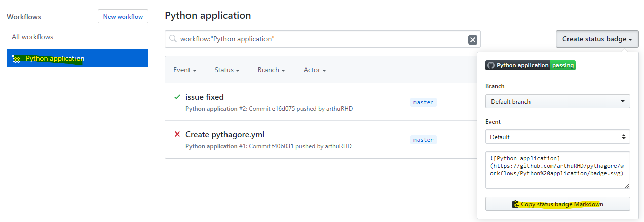Toggle the Create status badge button
The image size is (644, 222).
click(597, 39)
